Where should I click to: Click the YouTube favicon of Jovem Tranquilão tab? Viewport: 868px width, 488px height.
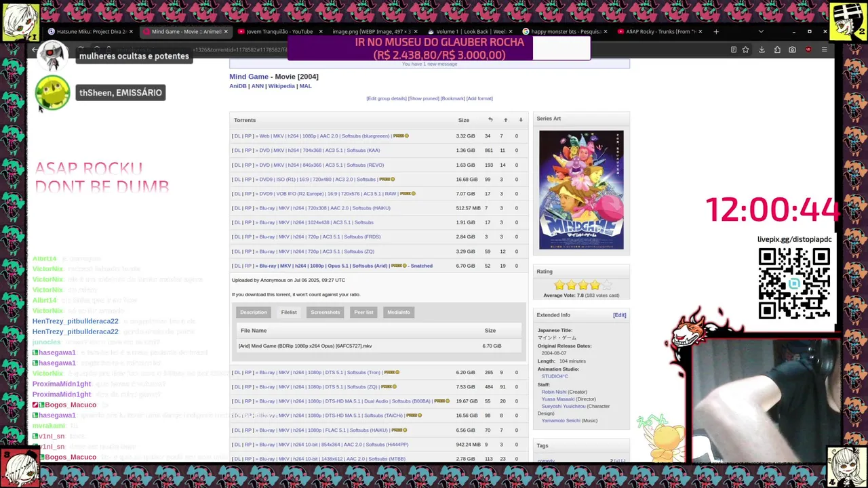241,31
